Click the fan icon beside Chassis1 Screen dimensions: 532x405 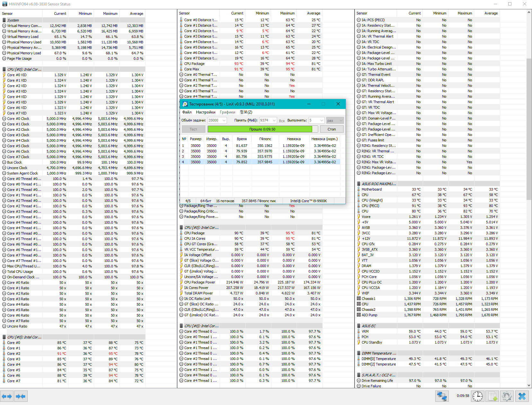point(359,299)
